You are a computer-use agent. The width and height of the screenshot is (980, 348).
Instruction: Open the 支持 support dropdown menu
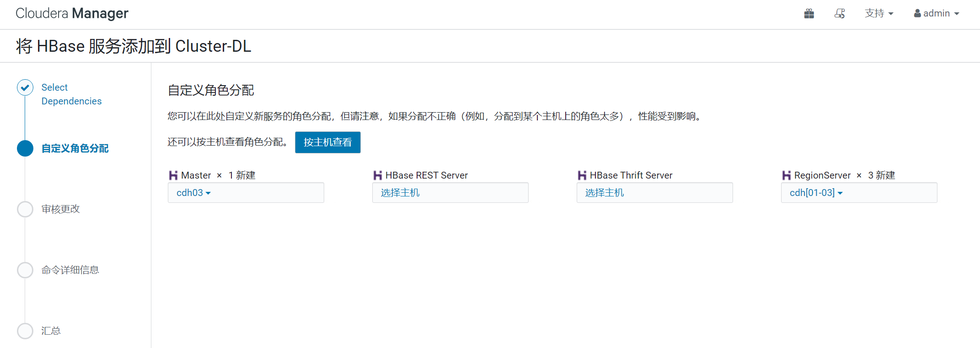click(x=879, y=13)
